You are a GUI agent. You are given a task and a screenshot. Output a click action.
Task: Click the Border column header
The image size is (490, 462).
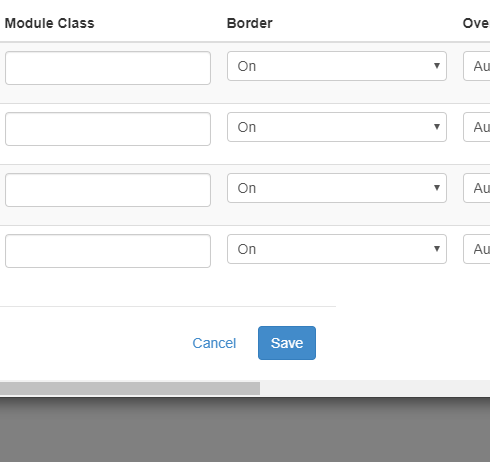coord(250,23)
